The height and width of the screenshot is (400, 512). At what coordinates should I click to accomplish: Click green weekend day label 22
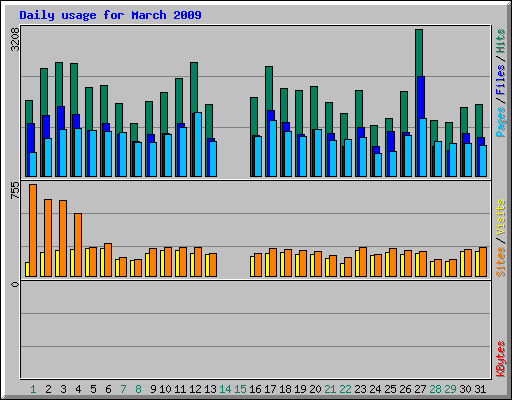[x=345, y=389]
